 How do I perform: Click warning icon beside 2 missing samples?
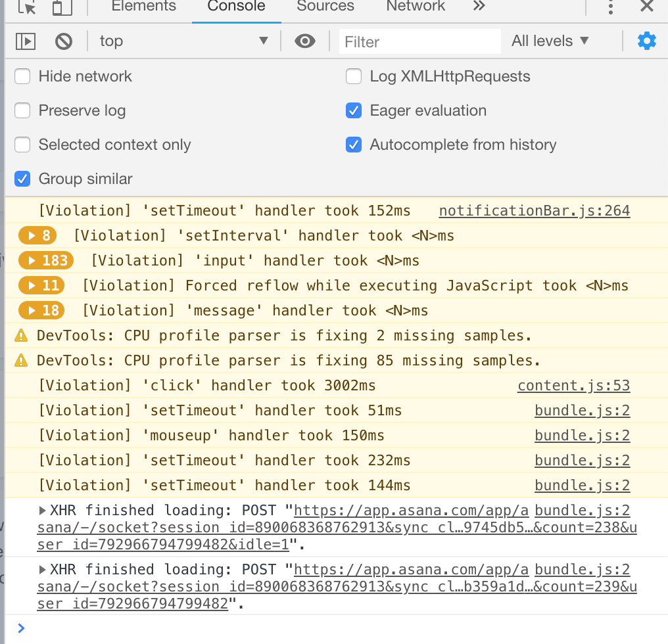(21, 336)
